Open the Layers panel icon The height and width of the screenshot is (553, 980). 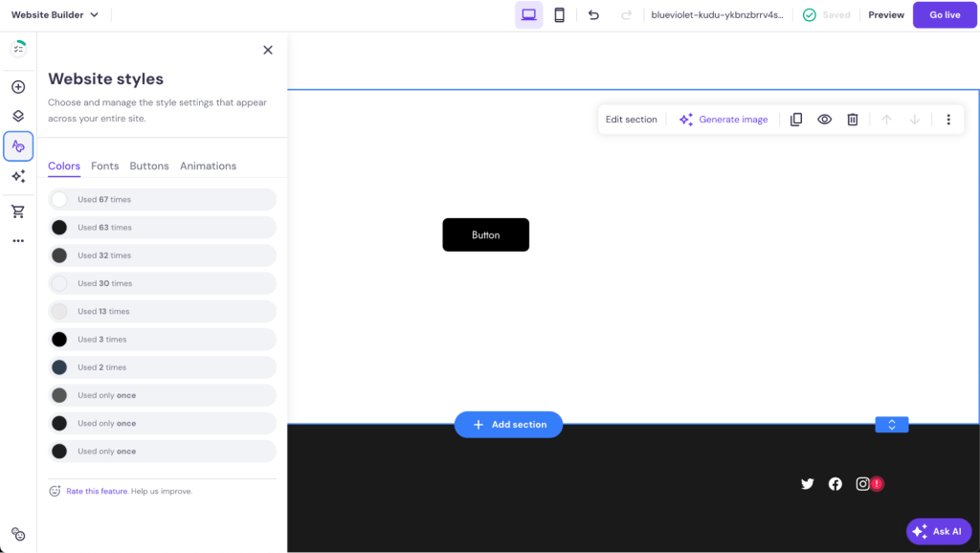click(x=17, y=116)
